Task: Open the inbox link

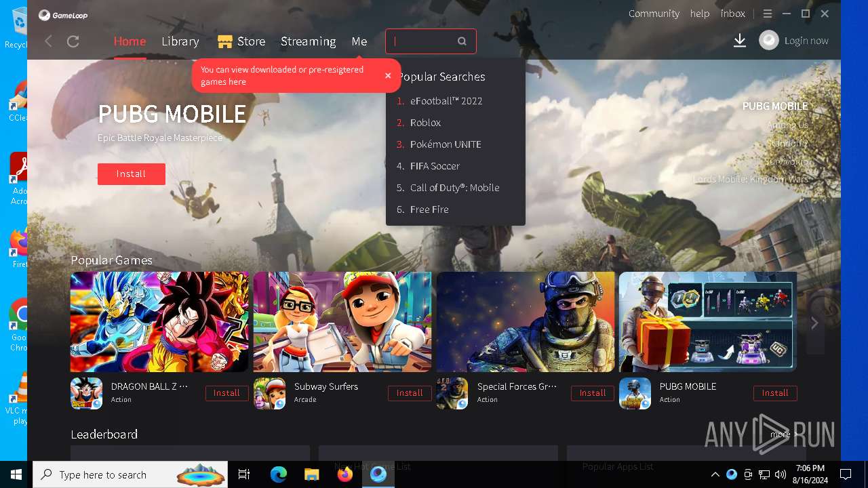Action: [x=733, y=14]
